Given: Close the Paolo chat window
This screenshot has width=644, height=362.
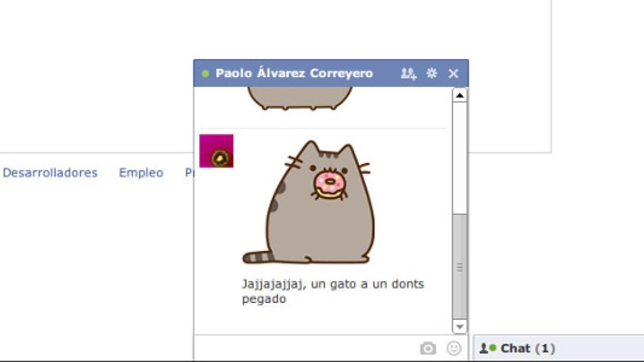Looking at the screenshot, I should click(x=453, y=74).
